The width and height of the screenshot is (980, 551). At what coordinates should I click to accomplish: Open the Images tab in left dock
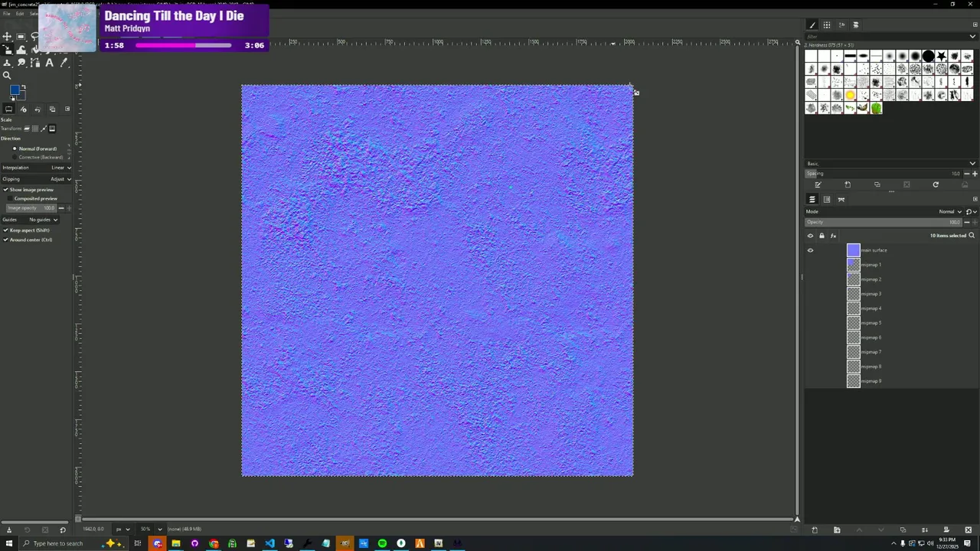pos(52,109)
